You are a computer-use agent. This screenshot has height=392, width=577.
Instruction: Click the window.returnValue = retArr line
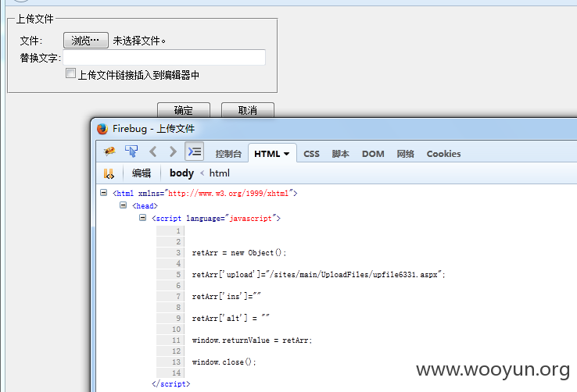(x=252, y=340)
